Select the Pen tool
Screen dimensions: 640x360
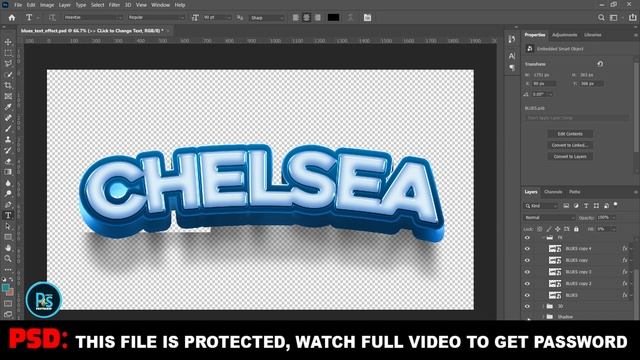click(x=8, y=204)
